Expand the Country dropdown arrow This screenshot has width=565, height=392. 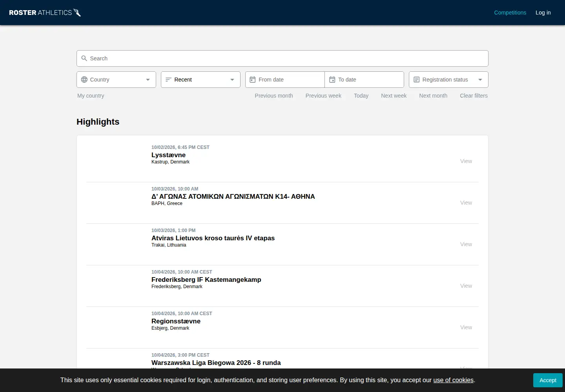tap(148, 80)
